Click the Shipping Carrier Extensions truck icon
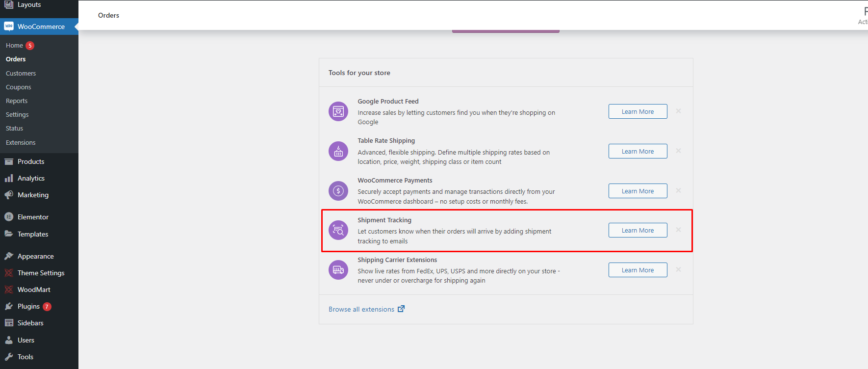 (338, 270)
